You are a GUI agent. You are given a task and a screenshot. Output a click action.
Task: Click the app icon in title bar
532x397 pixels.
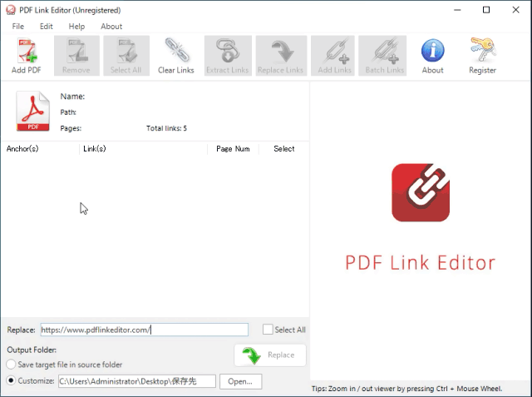pos(11,10)
